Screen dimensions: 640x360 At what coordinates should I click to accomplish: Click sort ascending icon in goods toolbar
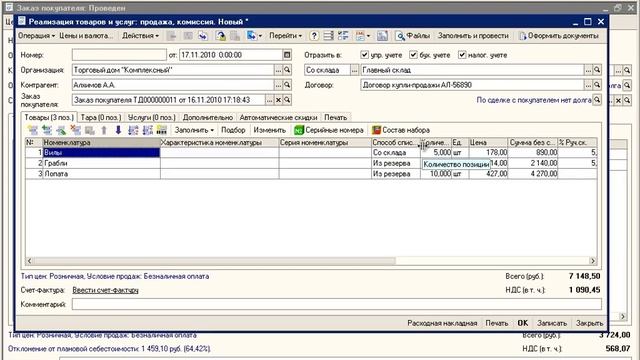coord(133,130)
